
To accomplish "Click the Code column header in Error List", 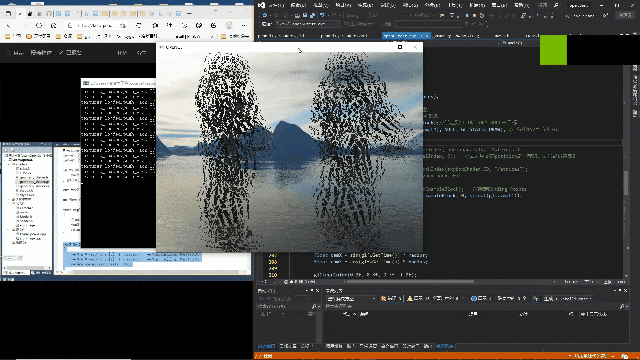I will pos(350,314).
